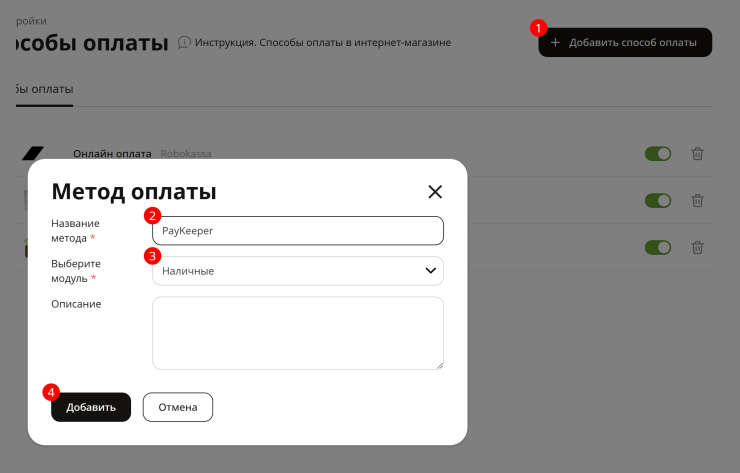
Task: Click the trash icon of the second payment method
Action: tap(698, 201)
